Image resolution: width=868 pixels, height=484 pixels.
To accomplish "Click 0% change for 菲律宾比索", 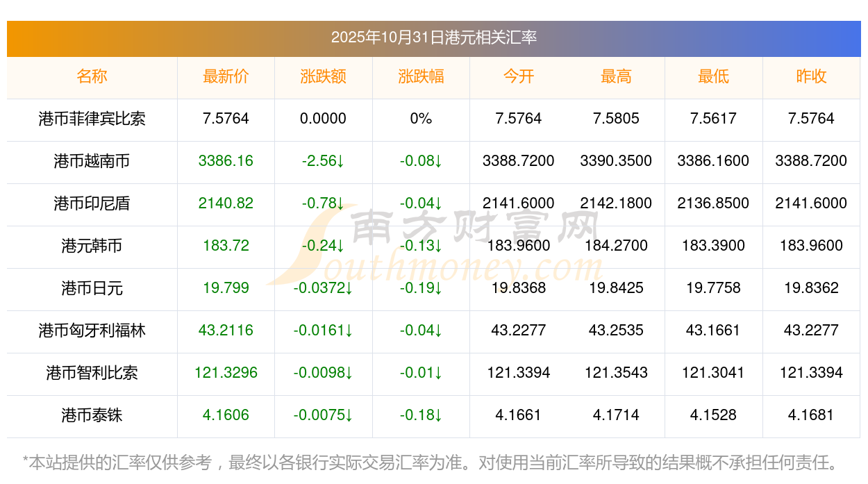I will [421, 119].
